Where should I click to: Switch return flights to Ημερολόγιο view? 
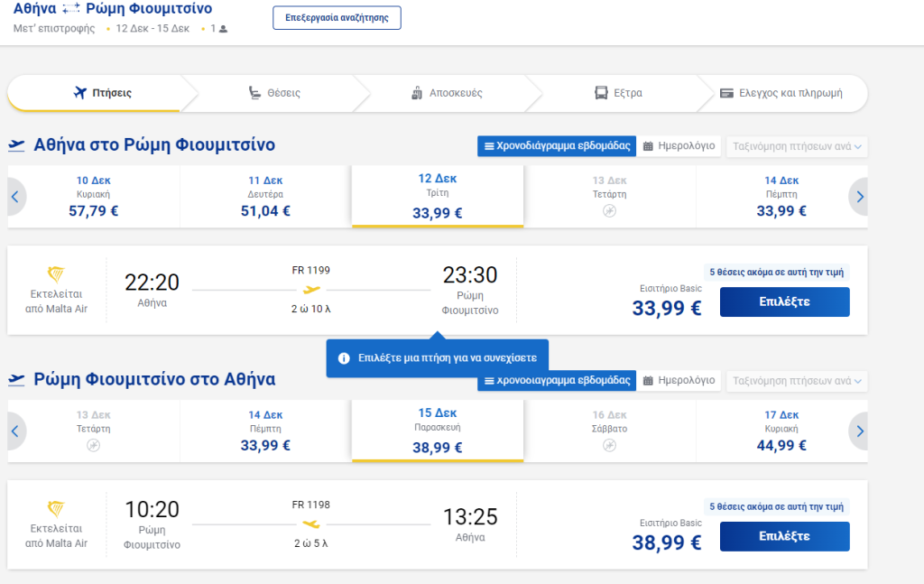coord(679,381)
